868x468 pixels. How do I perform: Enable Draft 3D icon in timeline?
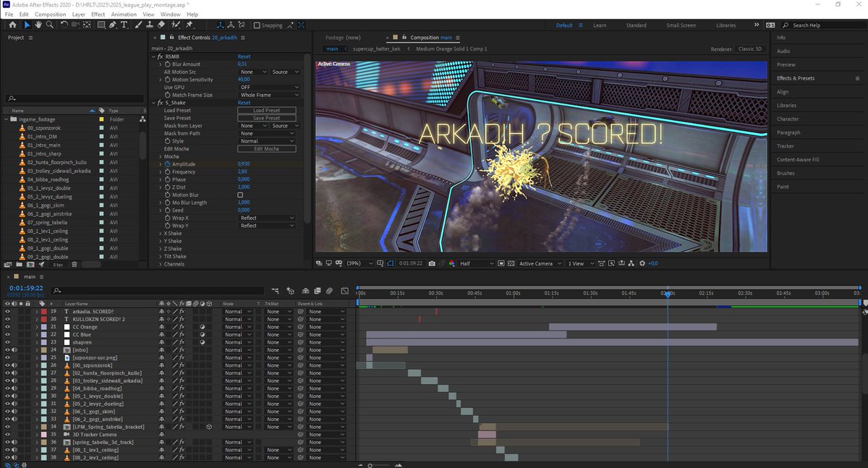(289, 291)
